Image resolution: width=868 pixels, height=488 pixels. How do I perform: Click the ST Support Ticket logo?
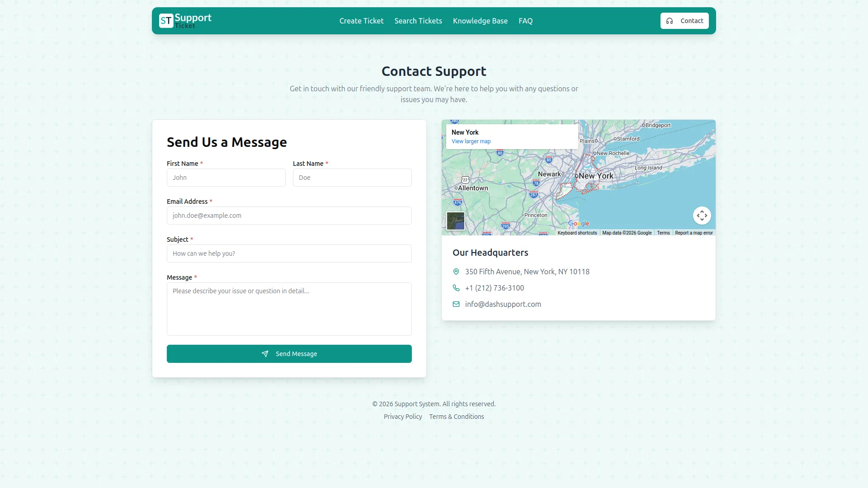[x=185, y=21]
